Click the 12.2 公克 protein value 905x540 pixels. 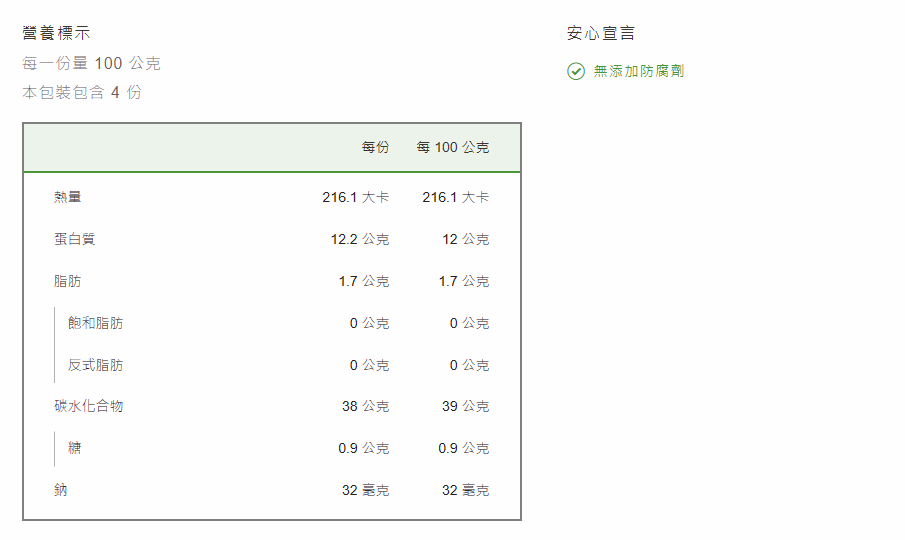click(359, 239)
